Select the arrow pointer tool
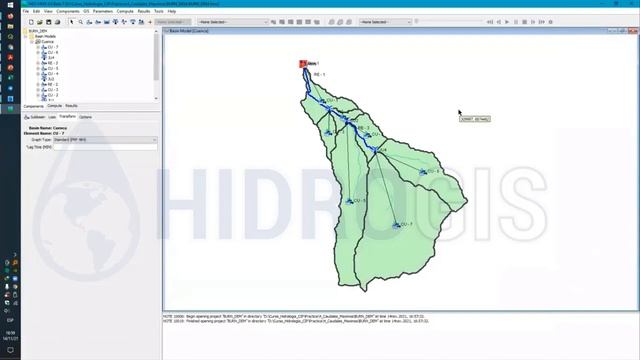 click(x=72, y=22)
